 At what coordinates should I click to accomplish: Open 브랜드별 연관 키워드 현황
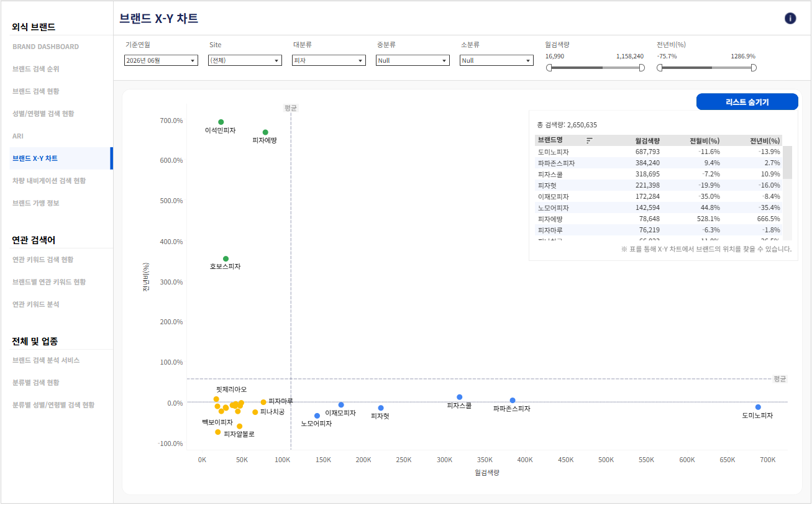[x=49, y=282]
